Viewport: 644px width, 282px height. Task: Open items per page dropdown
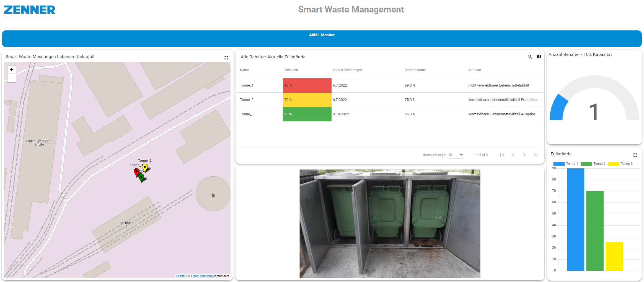tap(456, 155)
